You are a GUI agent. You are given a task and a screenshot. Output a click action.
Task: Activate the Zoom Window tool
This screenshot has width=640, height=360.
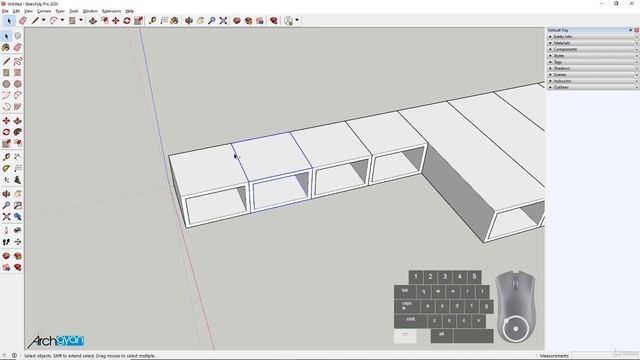pyautogui.click(x=18, y=205)
